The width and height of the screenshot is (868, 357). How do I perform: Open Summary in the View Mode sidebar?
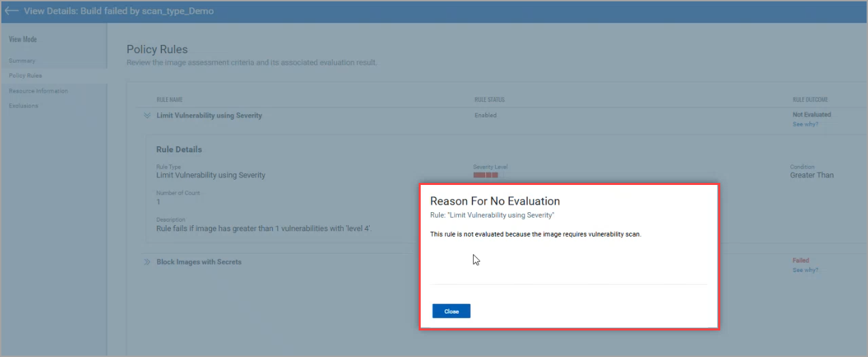[22, 61]
